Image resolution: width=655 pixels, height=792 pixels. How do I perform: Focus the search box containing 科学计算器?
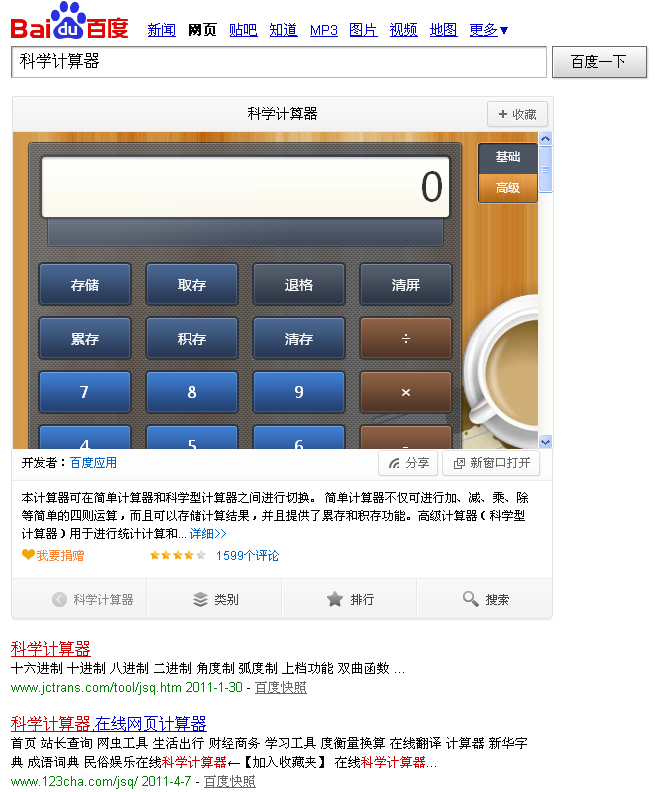[x=279, y=62]
